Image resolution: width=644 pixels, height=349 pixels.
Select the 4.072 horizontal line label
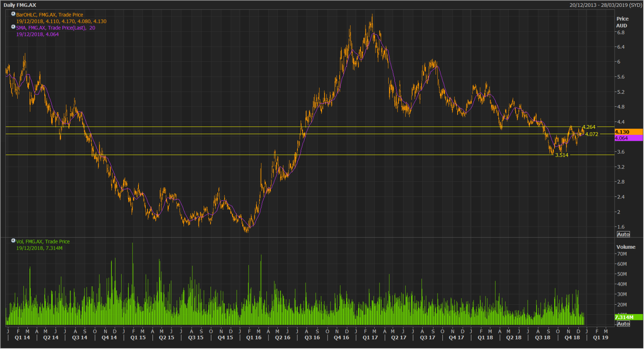(x=592, y=134)
